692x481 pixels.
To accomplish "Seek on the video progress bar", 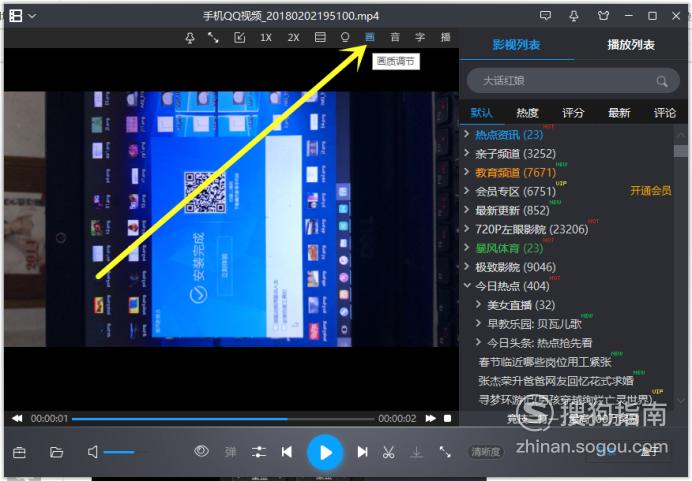I will (223, 419).
